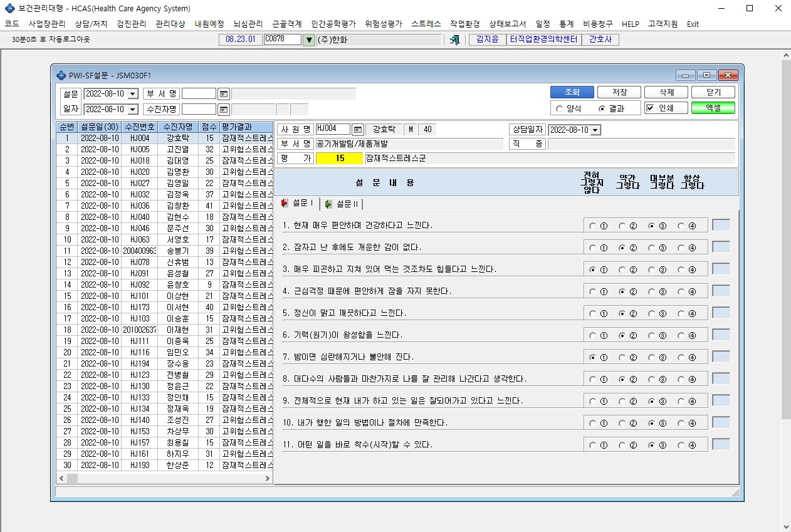
Task: Expand the 설문 date dropdown
Action: click(x=133, y=94)
